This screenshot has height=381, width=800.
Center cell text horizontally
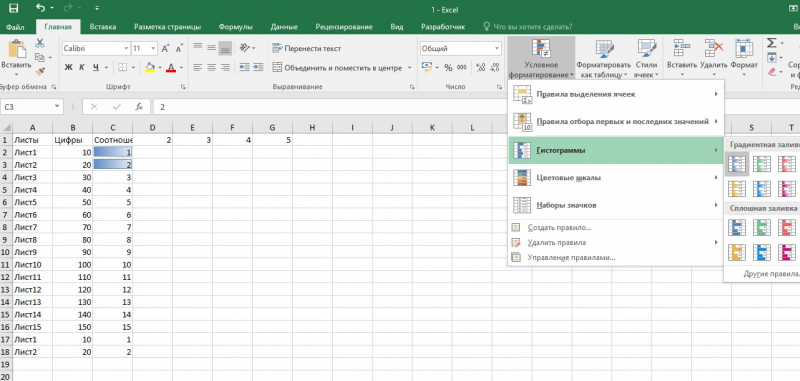(211, 67)
